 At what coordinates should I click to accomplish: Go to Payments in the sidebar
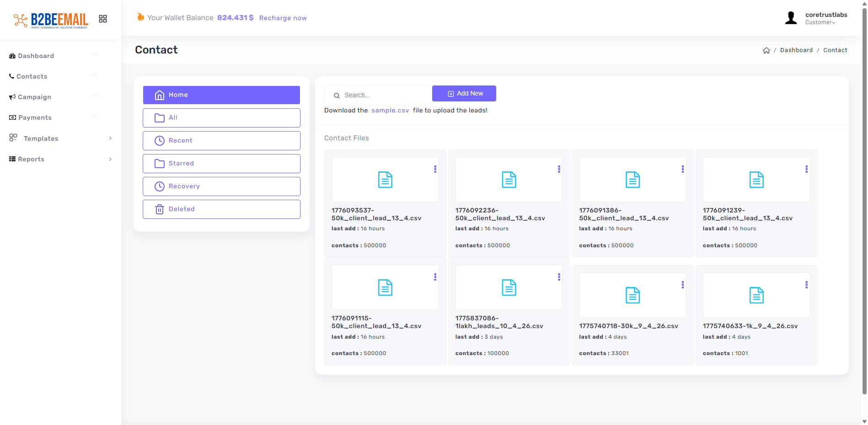pyautogui.click(x=35, y=117)
